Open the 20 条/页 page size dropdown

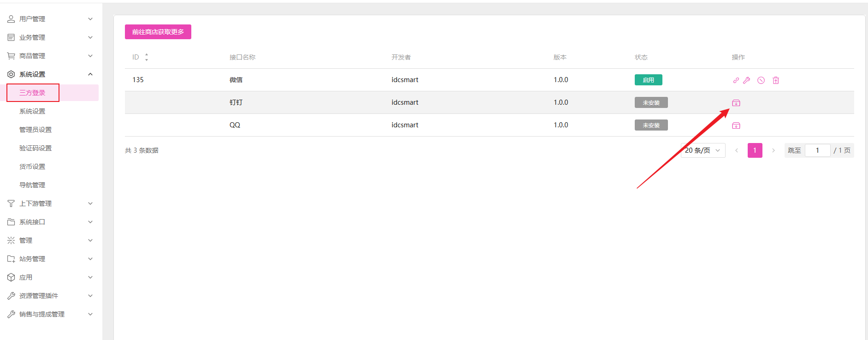(703, 150)
